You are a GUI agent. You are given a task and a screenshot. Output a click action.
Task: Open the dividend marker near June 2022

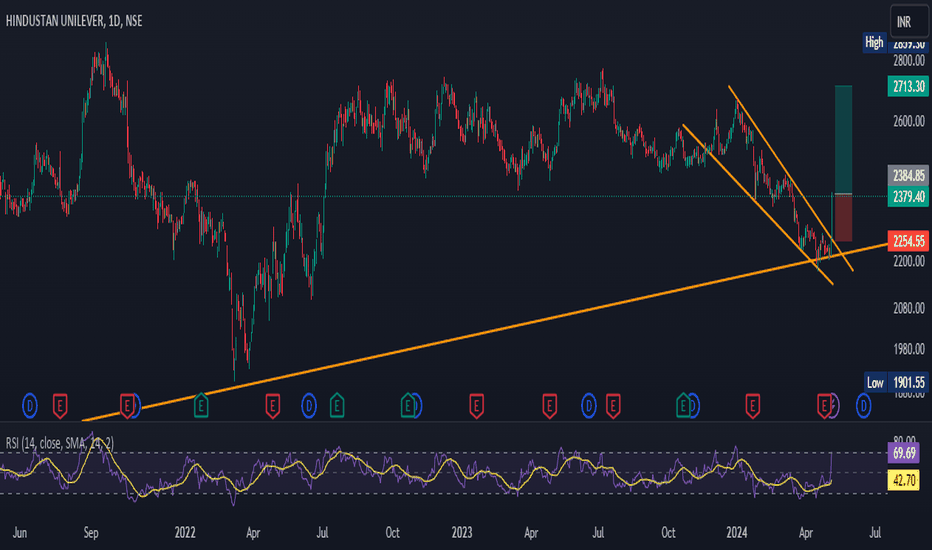(308, 406)
